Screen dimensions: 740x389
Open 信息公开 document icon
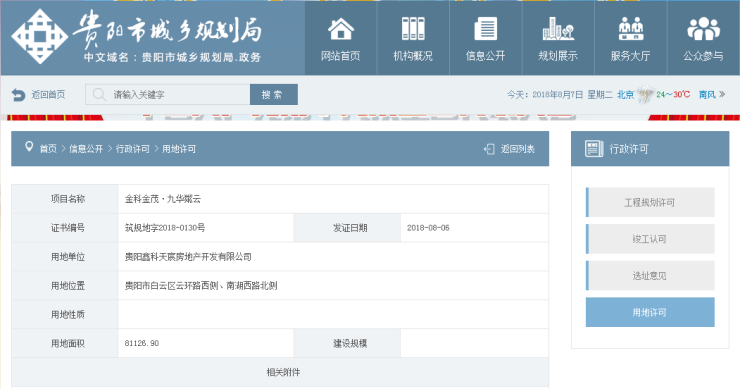pos(486,29)
